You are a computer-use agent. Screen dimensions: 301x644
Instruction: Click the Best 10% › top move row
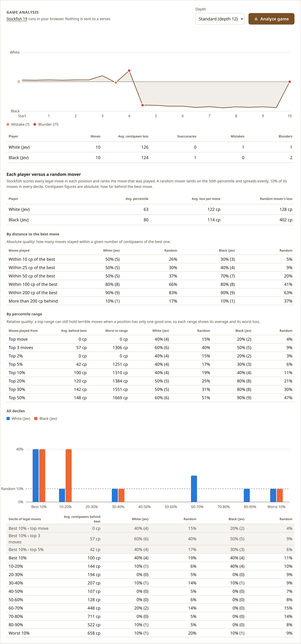tap(150, 528)
